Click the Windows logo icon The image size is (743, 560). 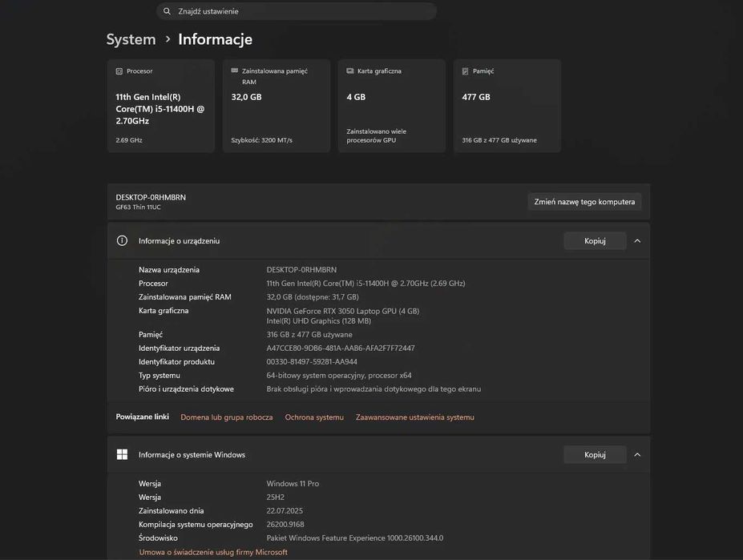122,454
